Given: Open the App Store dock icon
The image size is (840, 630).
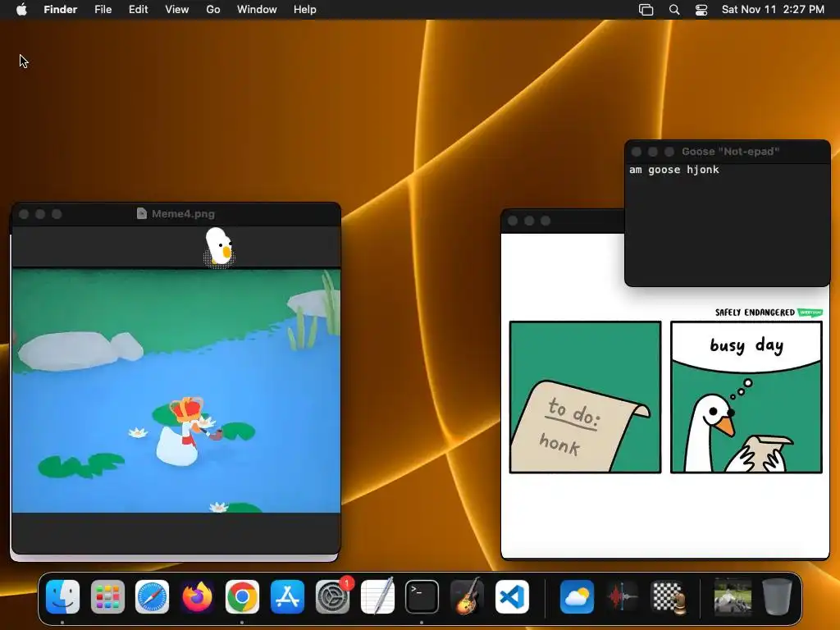Looking at the screenshot, I should coord(287,596).
